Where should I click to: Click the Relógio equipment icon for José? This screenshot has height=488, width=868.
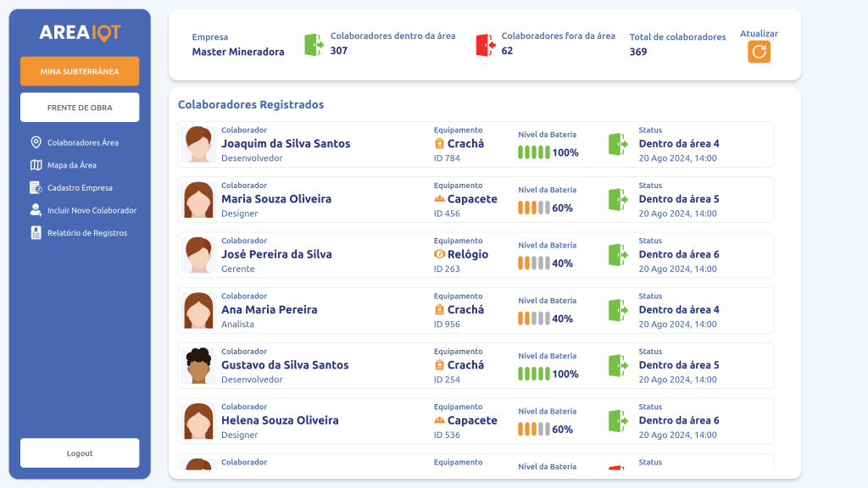click(x=439, y=254)
